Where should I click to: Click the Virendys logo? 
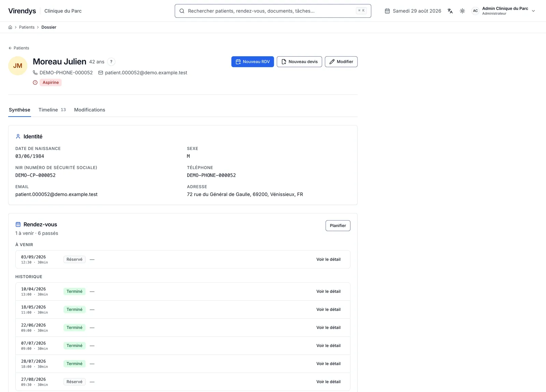point(22,11)
